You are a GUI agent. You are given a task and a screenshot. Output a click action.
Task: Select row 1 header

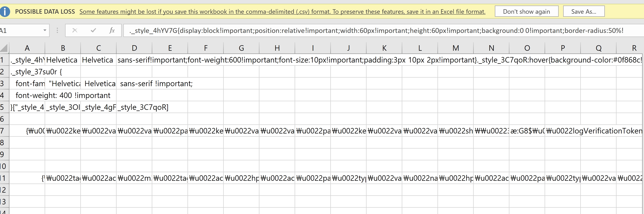[4, 60]
